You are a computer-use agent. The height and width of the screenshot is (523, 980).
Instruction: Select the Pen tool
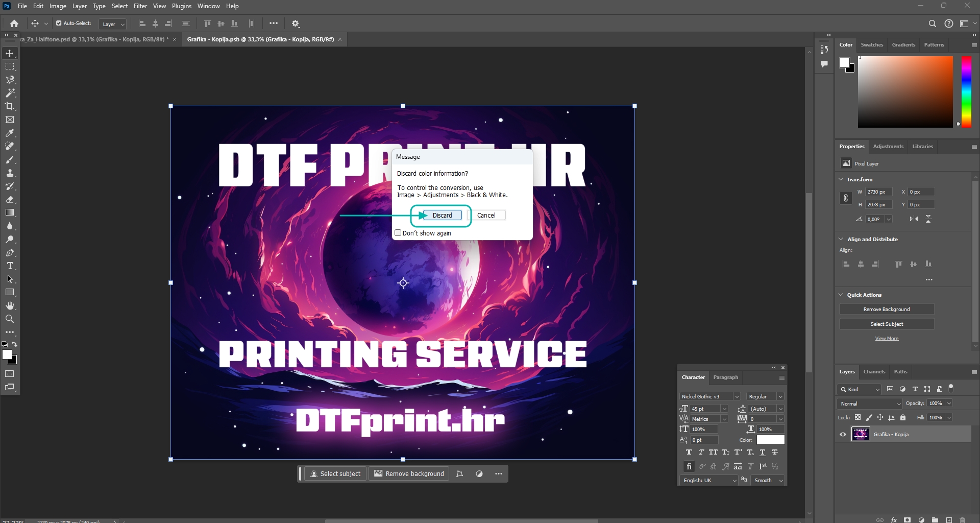click(10, 252)
